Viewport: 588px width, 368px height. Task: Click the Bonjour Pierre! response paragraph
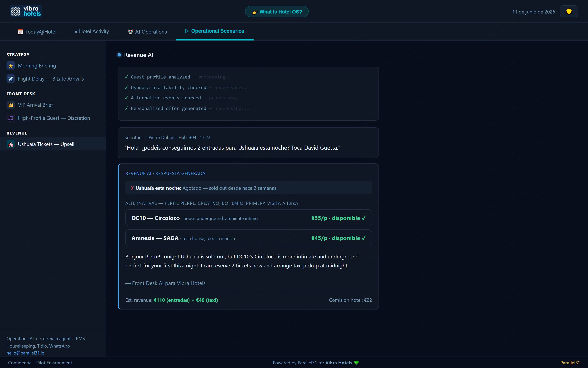245,261
